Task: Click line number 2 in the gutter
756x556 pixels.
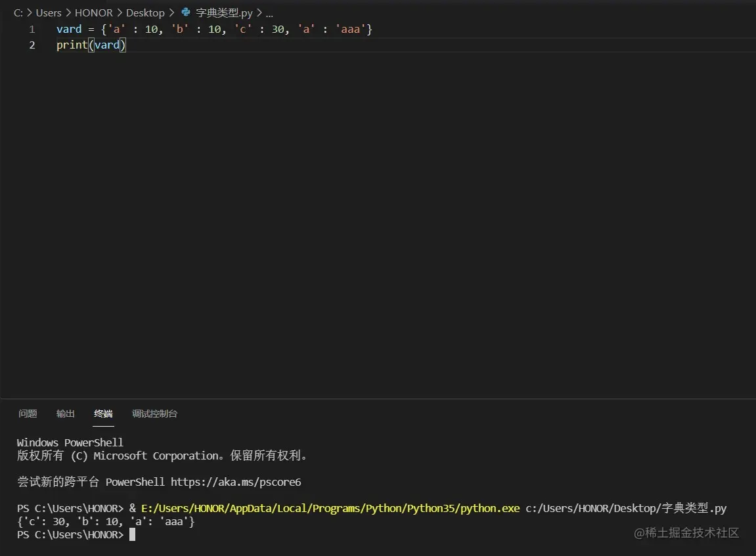Action: (32, 45)
